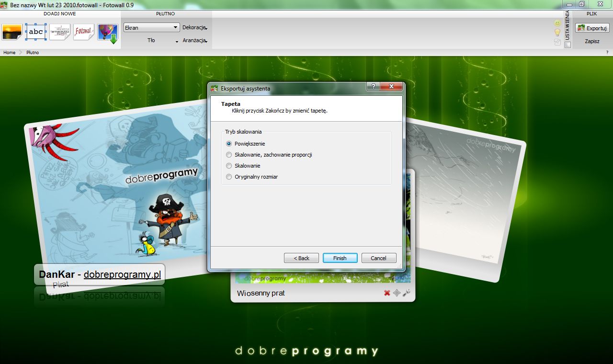This screenshot has width=613, height=364.
Task: Click the refresh arrows icon below the bulb
Action: pyautogui.click(x=557, y=42)
